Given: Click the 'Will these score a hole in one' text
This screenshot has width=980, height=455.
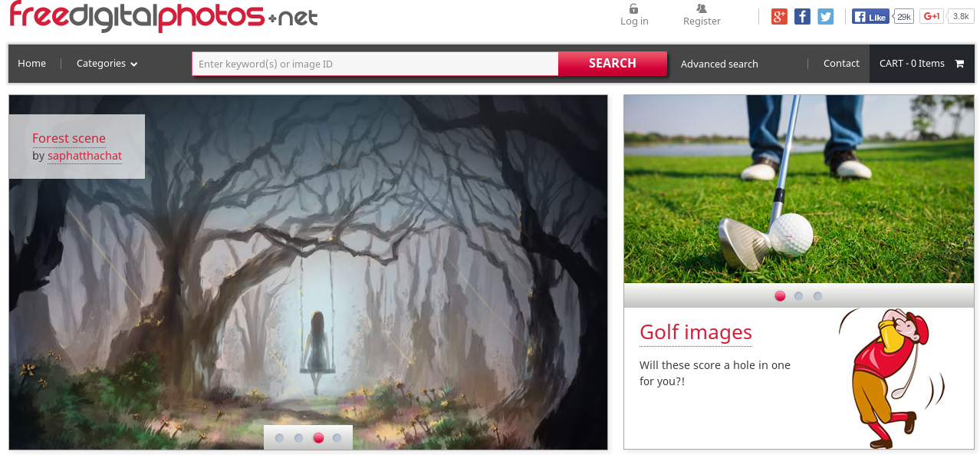Looking at the screenshot, I should click(715, 373).
